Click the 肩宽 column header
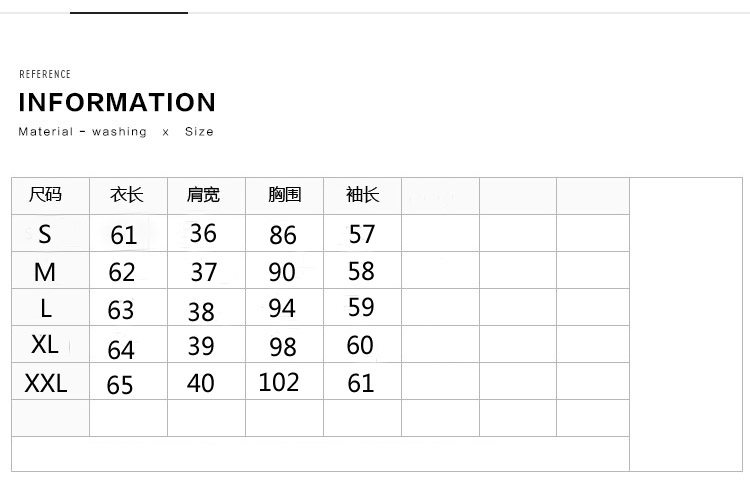The width and height of the screenshot is (750, 484). point(203,195)
